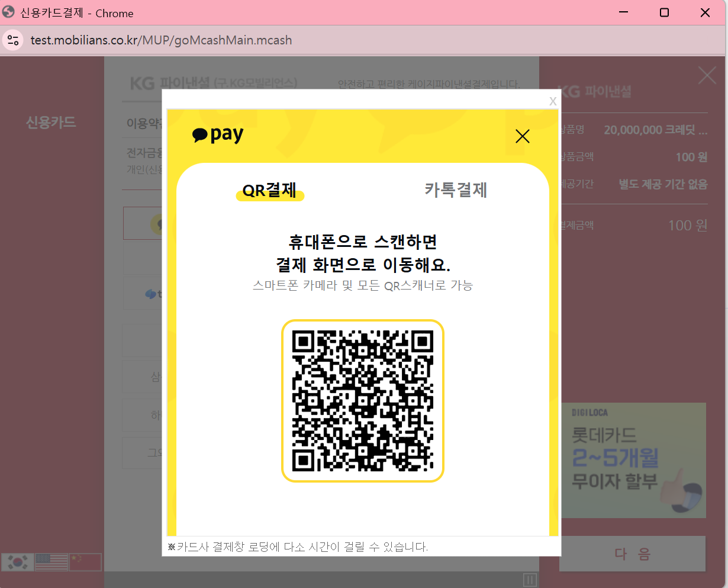
Task: Select the Korean flag language icon
Action: click(x=17, y=562)
